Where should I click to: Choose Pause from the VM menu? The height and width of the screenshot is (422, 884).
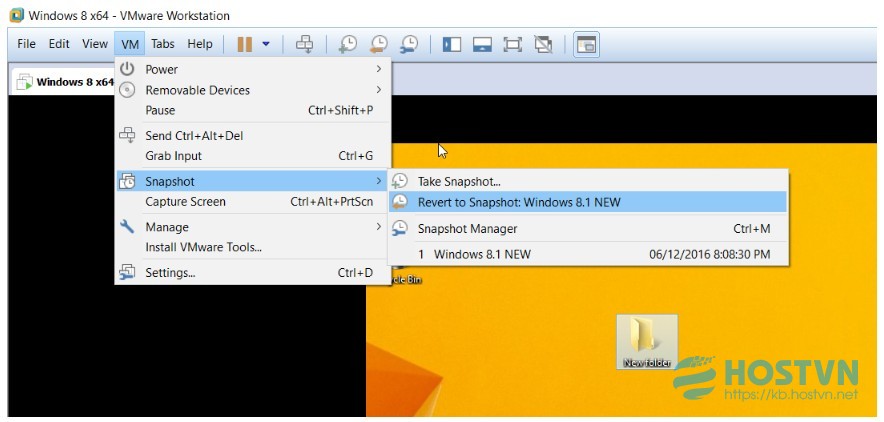[253, 110]
